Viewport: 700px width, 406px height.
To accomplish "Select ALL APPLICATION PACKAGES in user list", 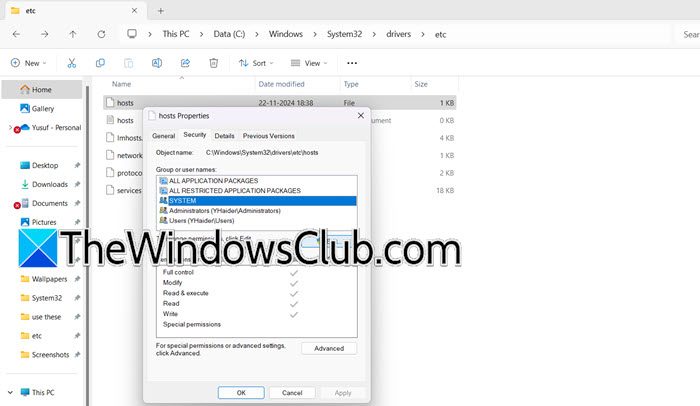I will pos(257,181).
